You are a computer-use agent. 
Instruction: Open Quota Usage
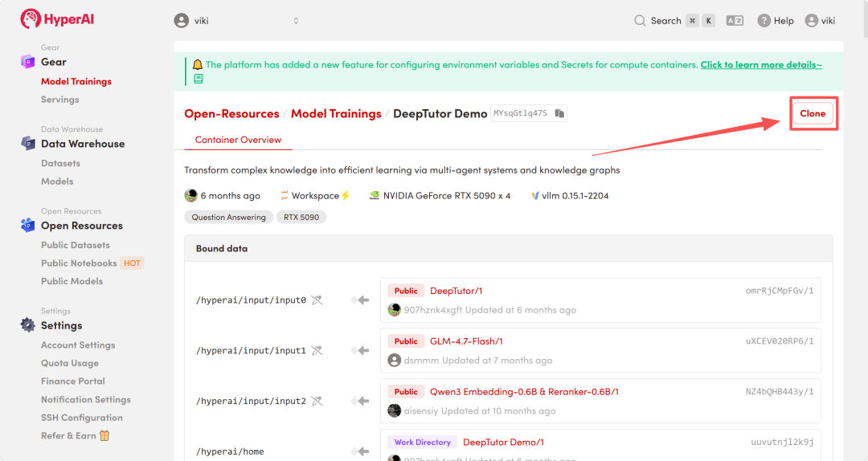click(70, 363)
